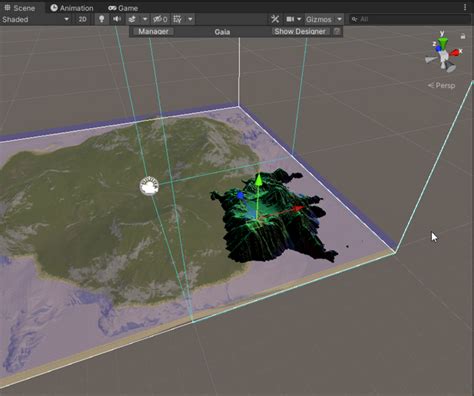This screenshot has height=396, width=474.
Task: Toggle the Gizmos button
Action: pos(319,19)
